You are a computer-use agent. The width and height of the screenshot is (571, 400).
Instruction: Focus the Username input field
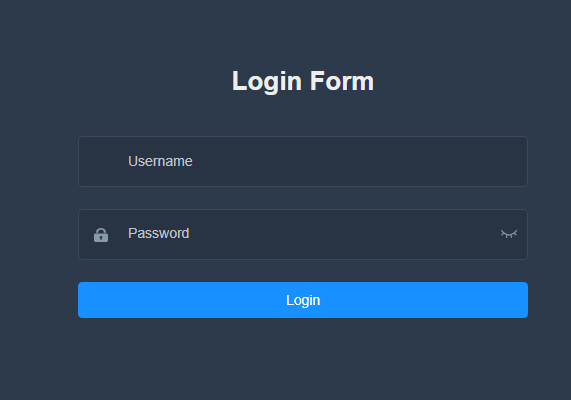pyautogui.click(x=303, y=161)
